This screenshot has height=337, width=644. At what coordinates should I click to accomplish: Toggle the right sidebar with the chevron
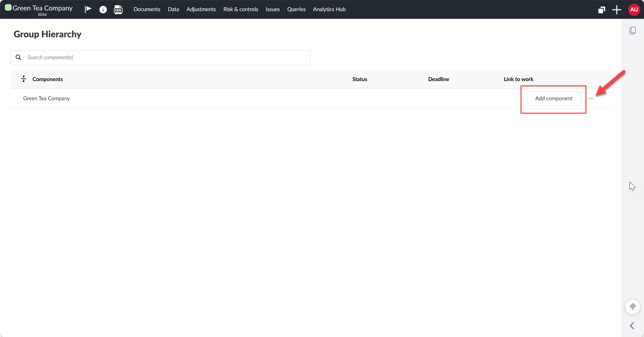[x=632, y=326]
